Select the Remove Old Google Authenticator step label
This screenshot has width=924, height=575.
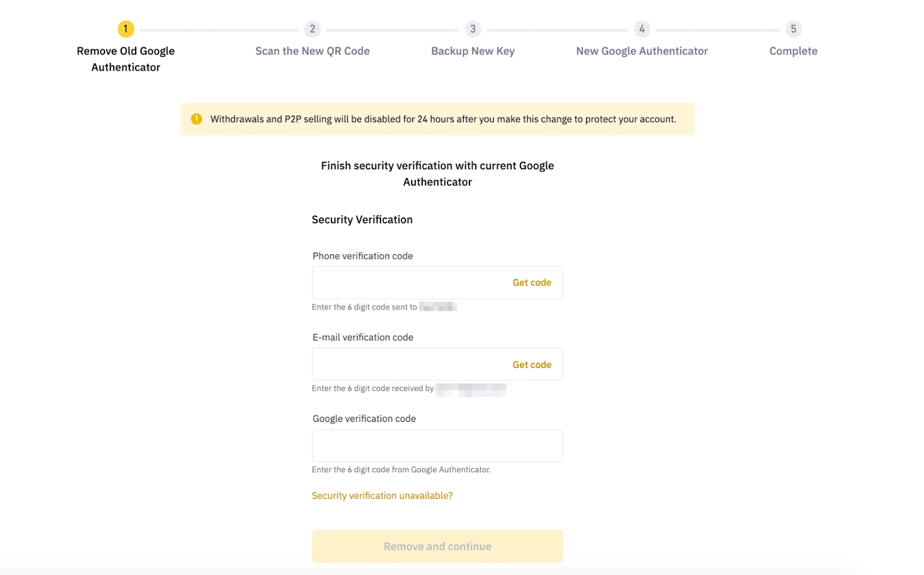click(x=125, y=59)
